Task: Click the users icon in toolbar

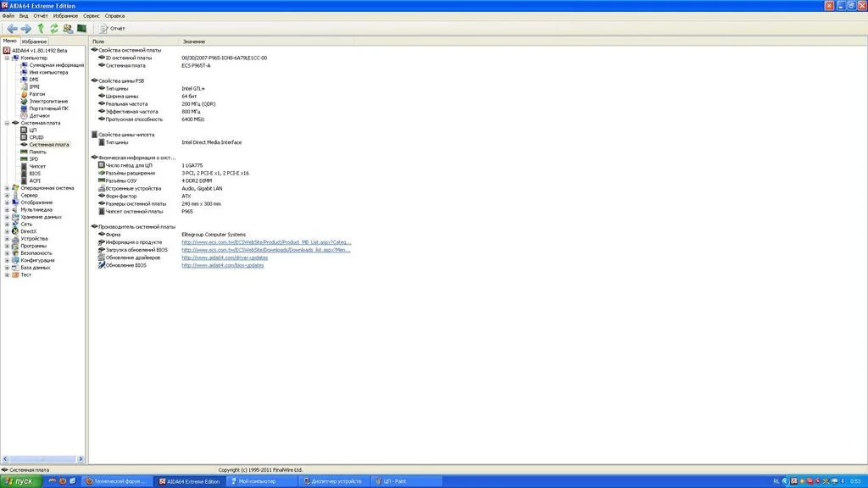Action: (68, 28)
